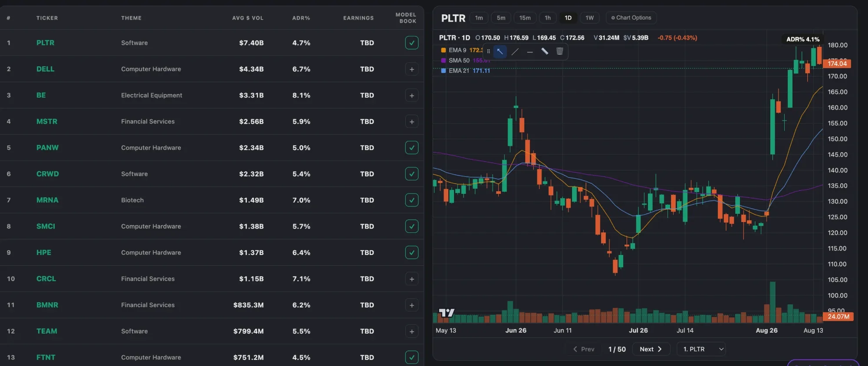Screen dimensions: 868x366
Task: Click the 24.07M volume label
Action: coord(838,317)
